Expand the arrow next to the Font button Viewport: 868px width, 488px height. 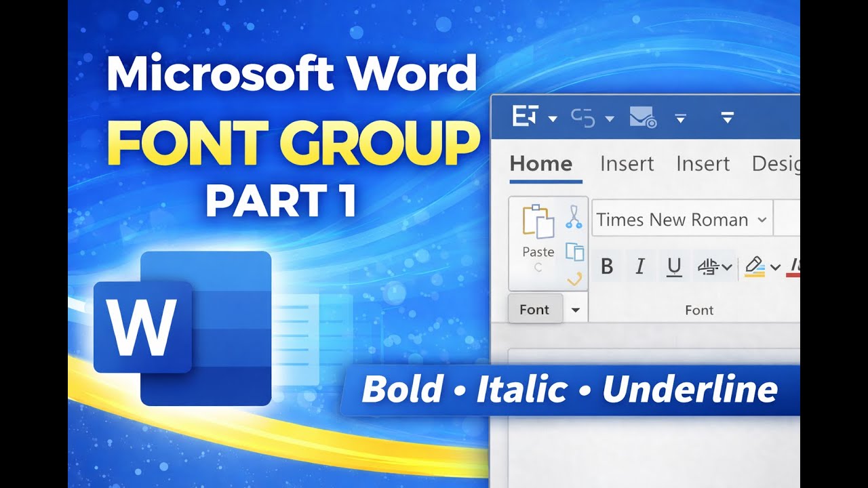[576, 310]
